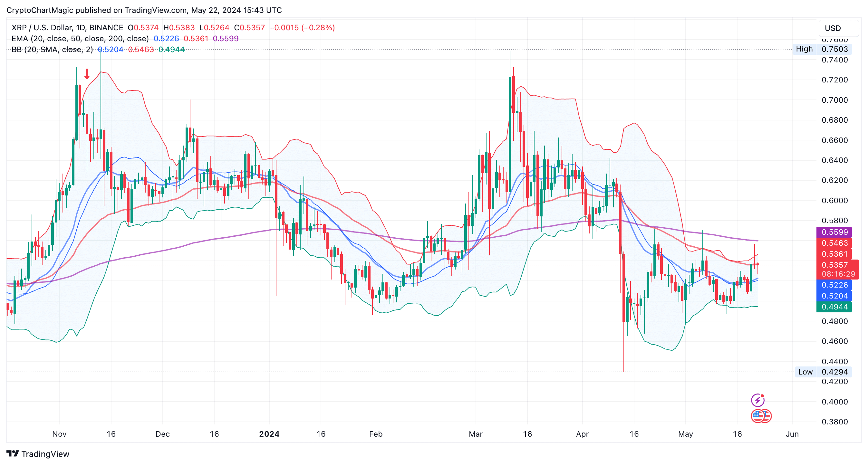Click the EMA 50 value 0.5361 in legend
Screen dimensions: 868x465
click(196, 38)
